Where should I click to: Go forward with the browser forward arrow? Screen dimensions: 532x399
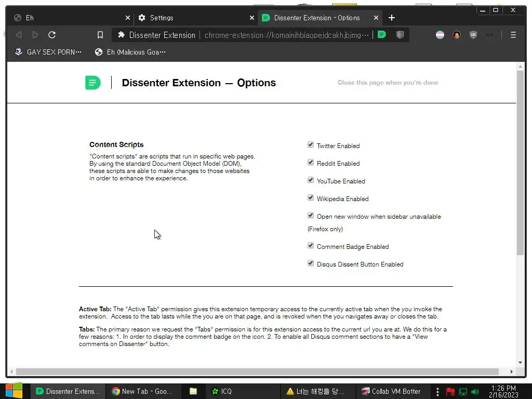tap(35, 35)
